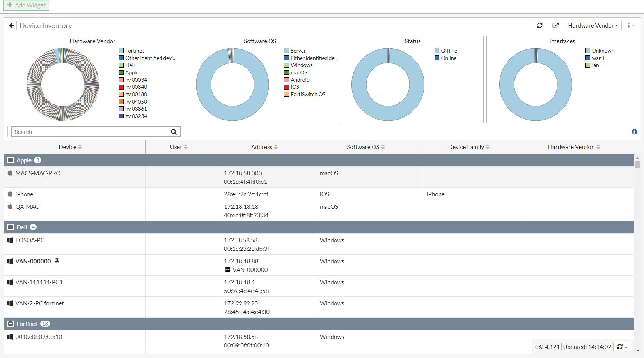Open the MACS-MAC-PRO device link
This screenshot has width=644, height=358.
[x=38, y=173]
